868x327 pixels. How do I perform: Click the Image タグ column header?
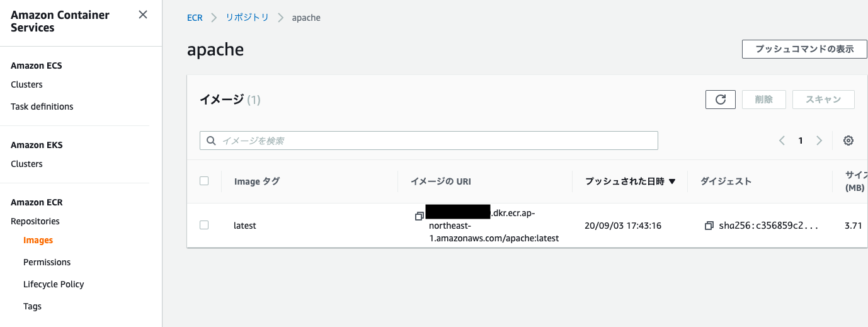257,181
